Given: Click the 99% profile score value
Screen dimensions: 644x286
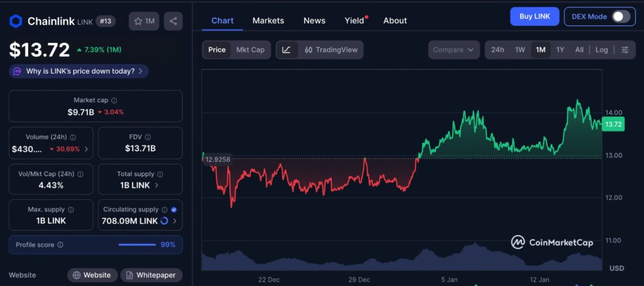Looking at the screenshot, I should (x=168, y=245).
